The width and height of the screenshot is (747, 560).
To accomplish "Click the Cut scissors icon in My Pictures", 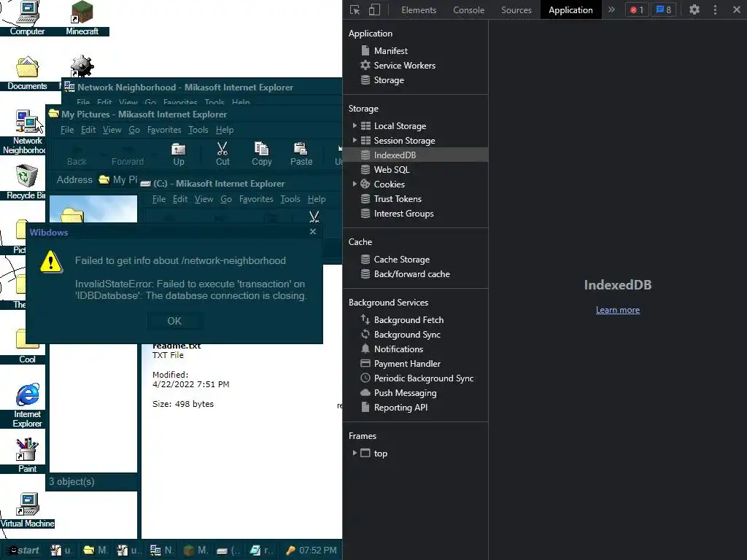I will coord(222,155).
